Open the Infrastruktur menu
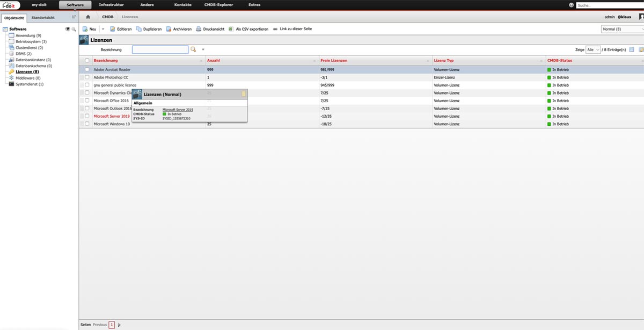 click(x=111, y=5)
